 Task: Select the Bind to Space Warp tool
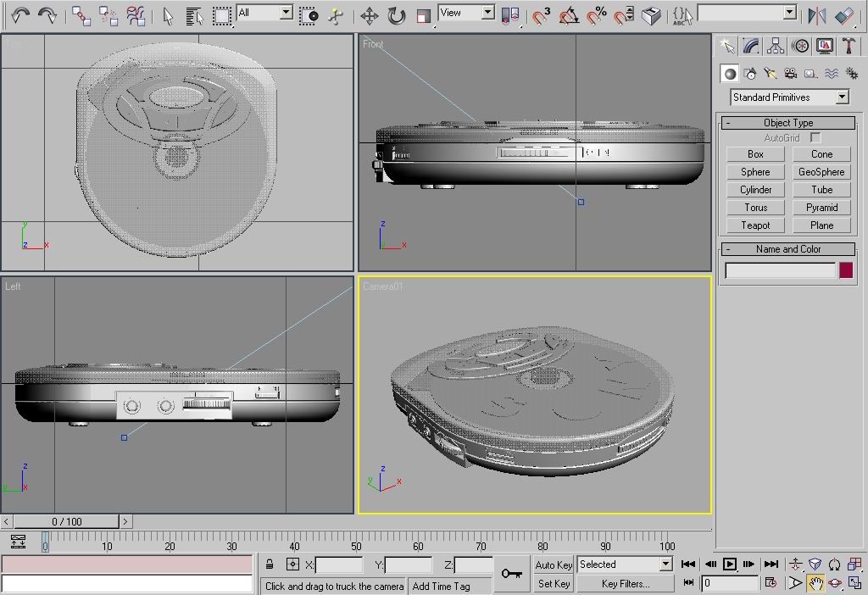[135, 15]
